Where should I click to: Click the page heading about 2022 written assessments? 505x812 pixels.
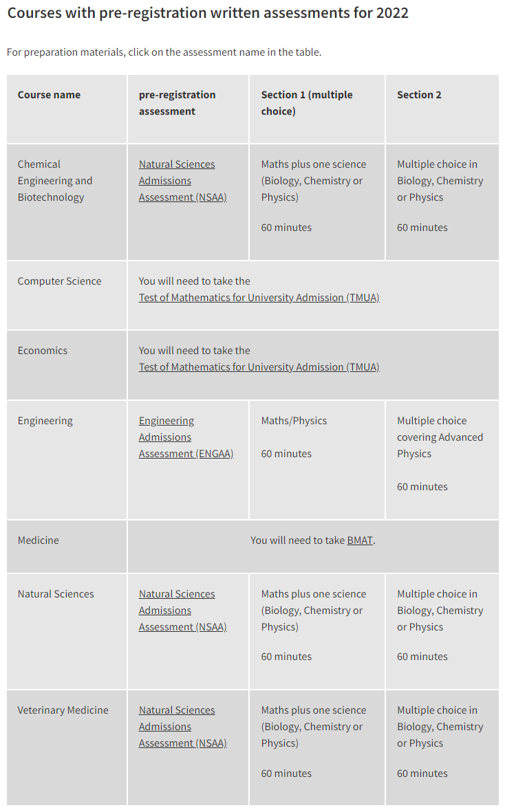pos(208,13)
